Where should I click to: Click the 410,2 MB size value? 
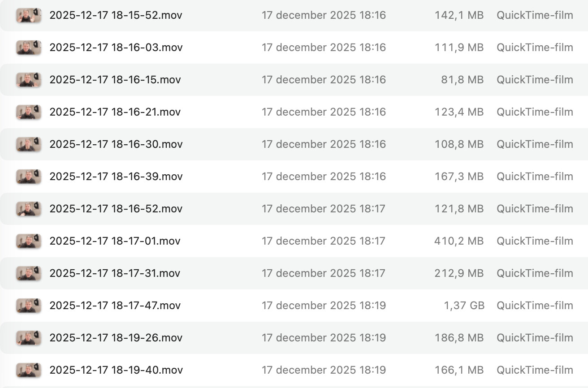pos(459,241)
